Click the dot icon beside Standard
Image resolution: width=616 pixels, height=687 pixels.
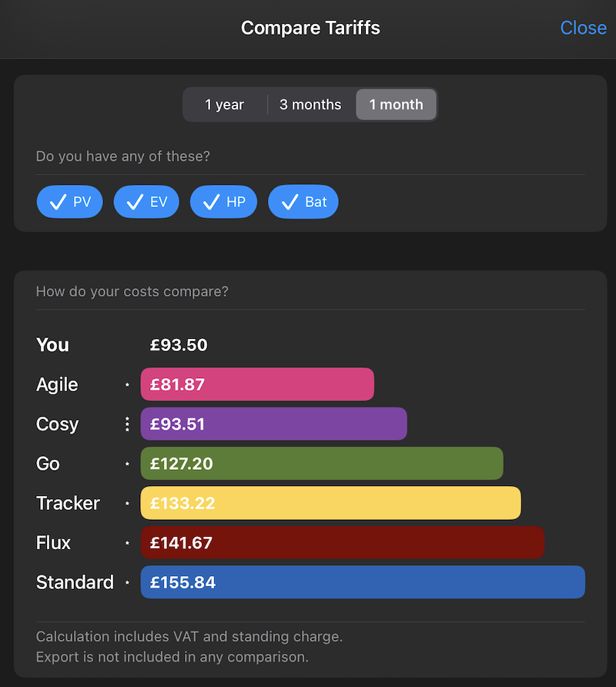click(127, 582)
